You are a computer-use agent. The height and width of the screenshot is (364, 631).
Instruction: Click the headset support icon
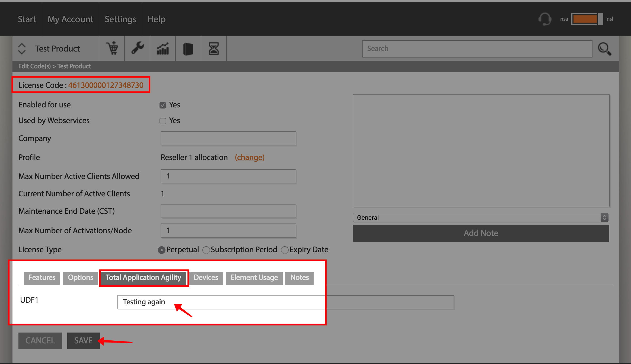[x=545, y=19]
